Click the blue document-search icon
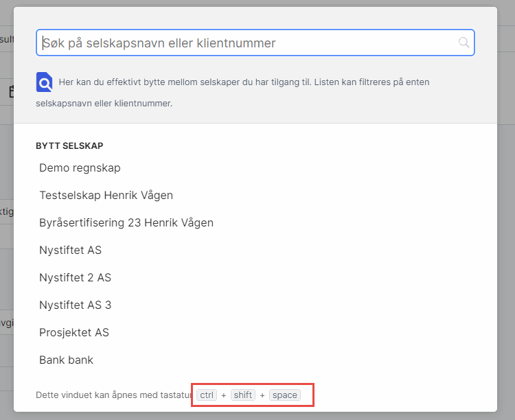 click(x=45, y=82)
